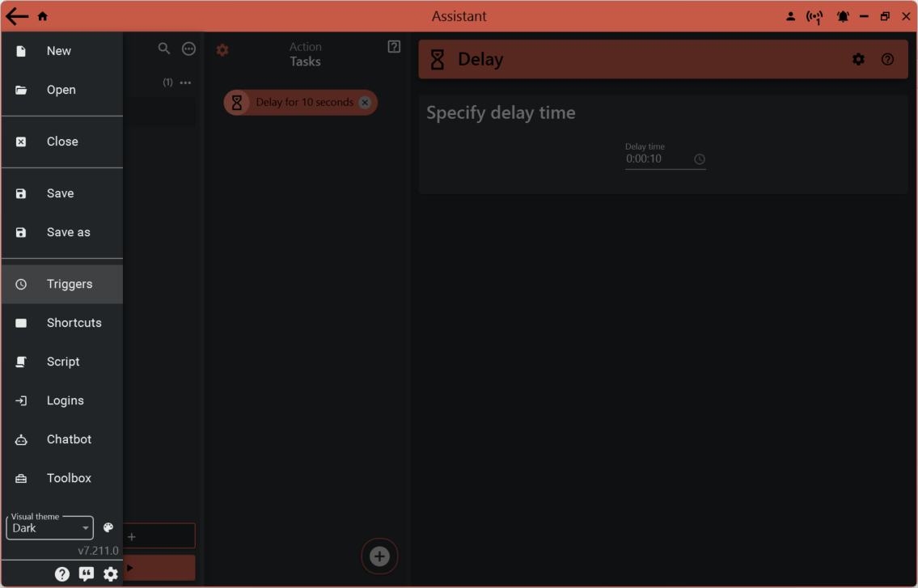Screen dimensions: 918x588
Task: Open the user account icon
Action: pos(790,16)
